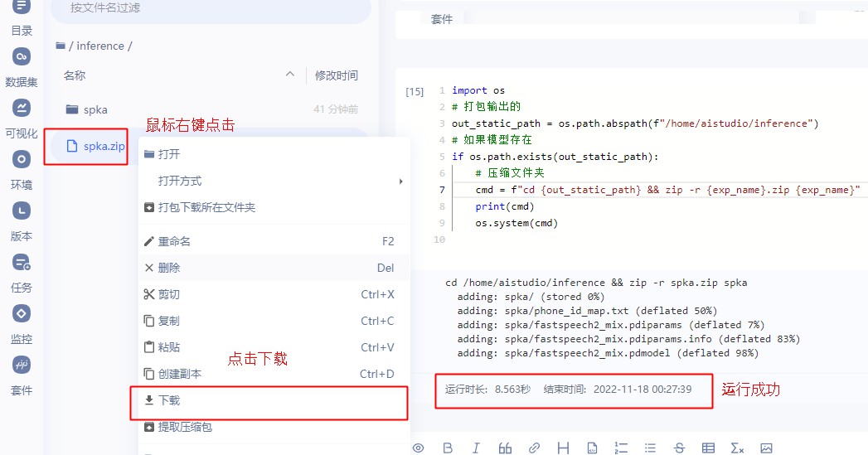Focus the 按文件名过滤 filter field
868x455 pixels.
(211, 8)
